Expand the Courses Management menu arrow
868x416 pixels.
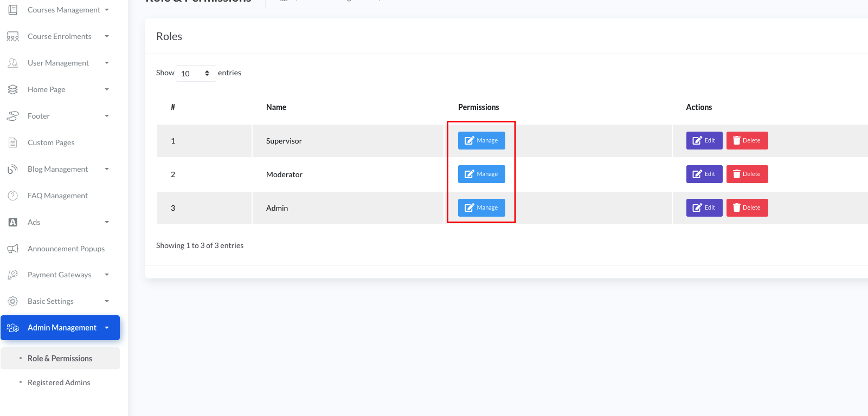pos(107,10)
